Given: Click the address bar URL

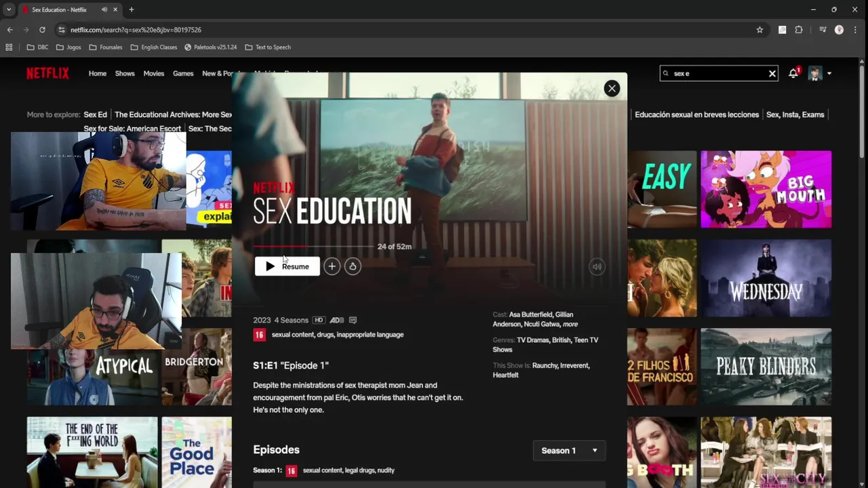Looking at the screenshot, I should point(136,30).
